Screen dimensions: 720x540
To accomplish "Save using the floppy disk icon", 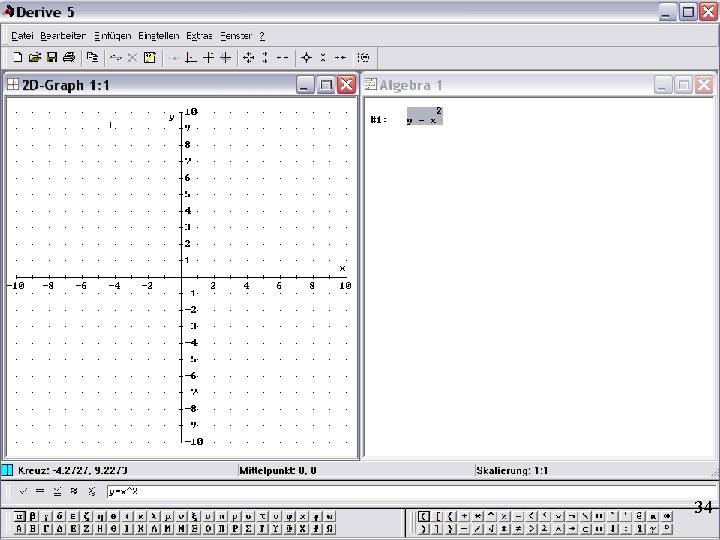I will (x=52, y=57).
